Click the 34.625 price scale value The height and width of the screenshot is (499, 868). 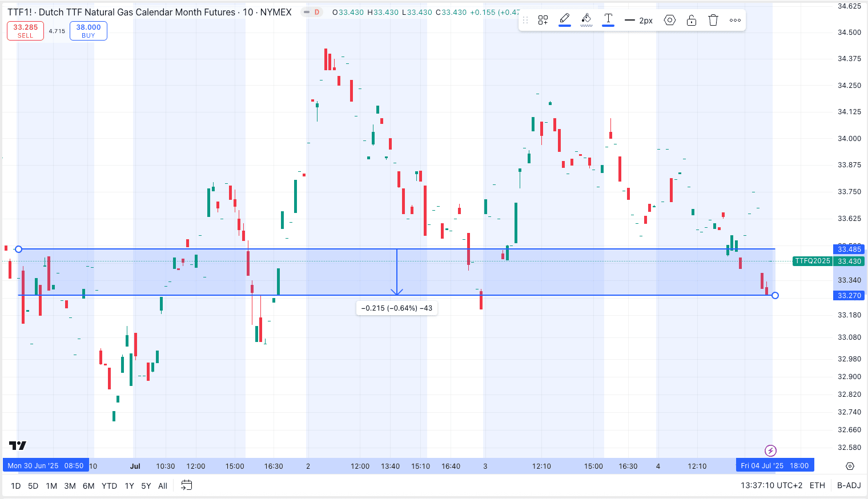849,6
